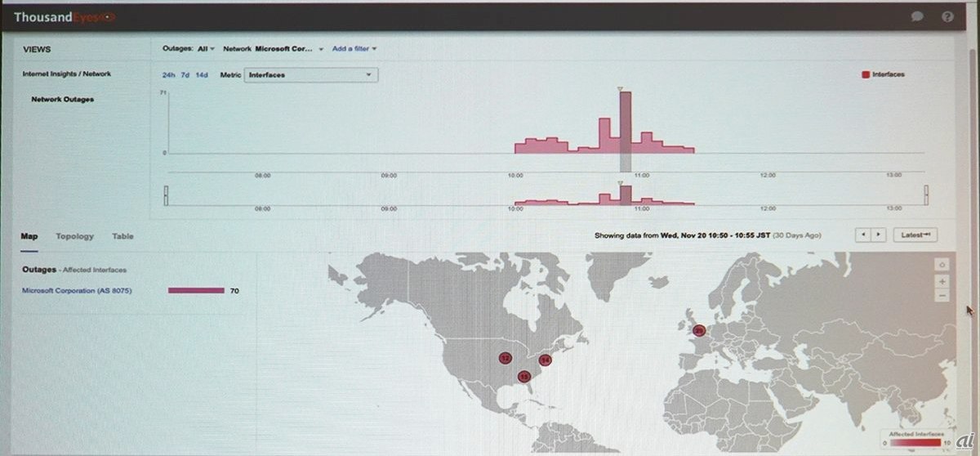This screenshot has width=980, height=456.
Task: Click the 'Wed, Nov 20 10:50 - 10:55 JST' text
Action: (x=717, y=235)
